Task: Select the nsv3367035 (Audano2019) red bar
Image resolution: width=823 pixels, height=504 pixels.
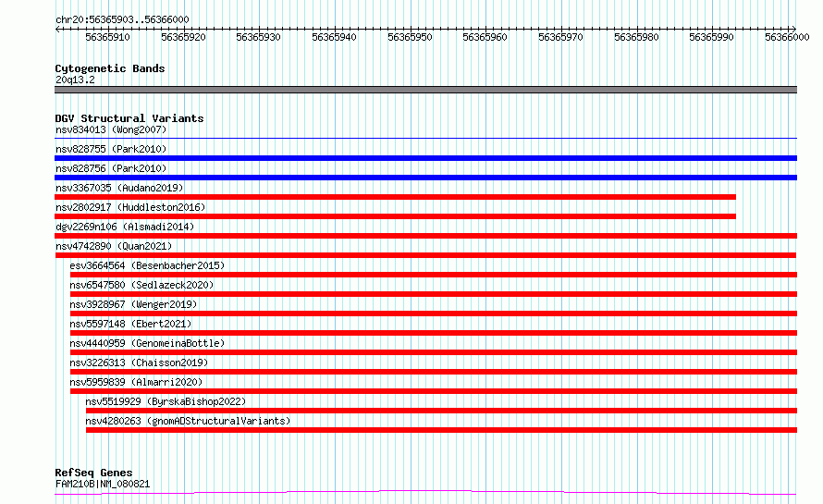Action: click(x=395, y=197)
